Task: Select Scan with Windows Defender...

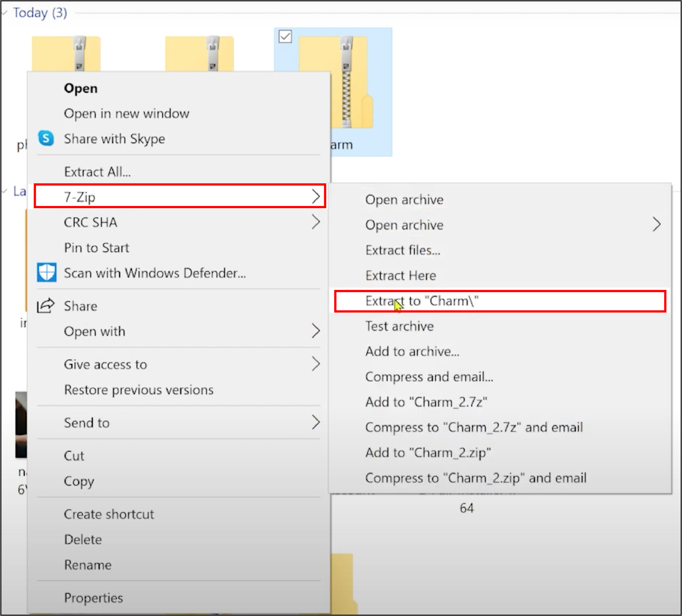Action: [x=179, y=273]
